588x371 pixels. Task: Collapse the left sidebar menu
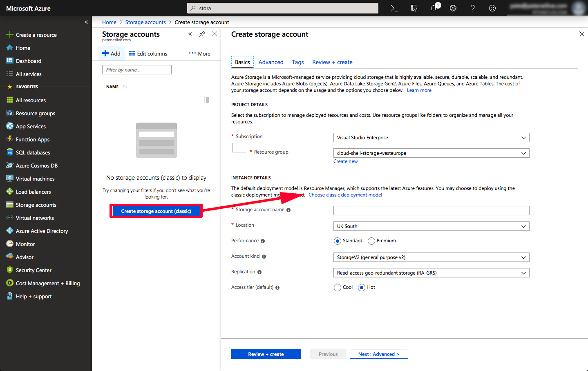[86, 22]
